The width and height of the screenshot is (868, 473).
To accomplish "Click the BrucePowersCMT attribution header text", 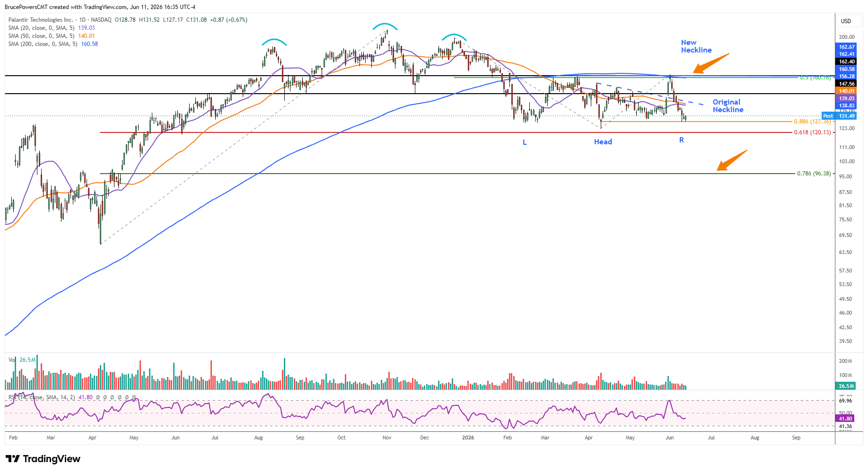I will coord(100,7).
